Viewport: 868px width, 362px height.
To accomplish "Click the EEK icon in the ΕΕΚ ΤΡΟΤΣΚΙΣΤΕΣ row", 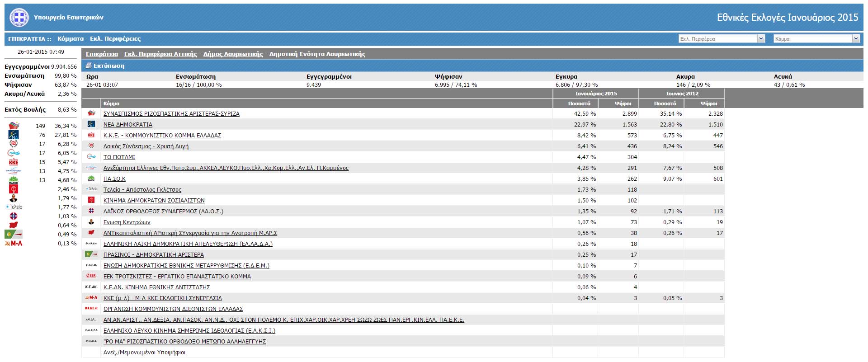I will (x=91, y=276).
